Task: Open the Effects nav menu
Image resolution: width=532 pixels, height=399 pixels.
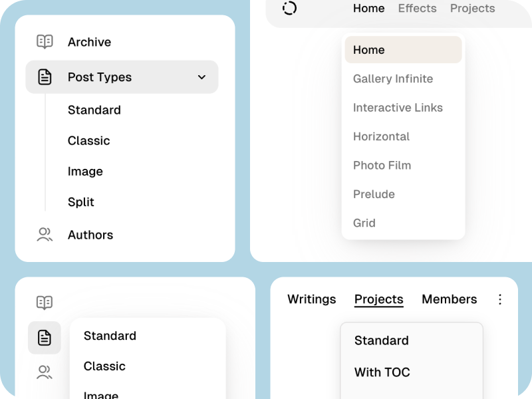Action: pos(418,8)
